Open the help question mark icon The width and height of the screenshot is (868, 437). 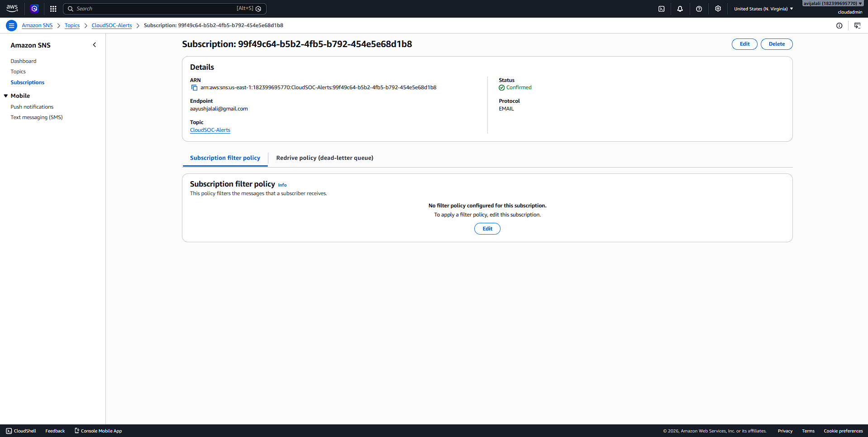coord(699,9)
